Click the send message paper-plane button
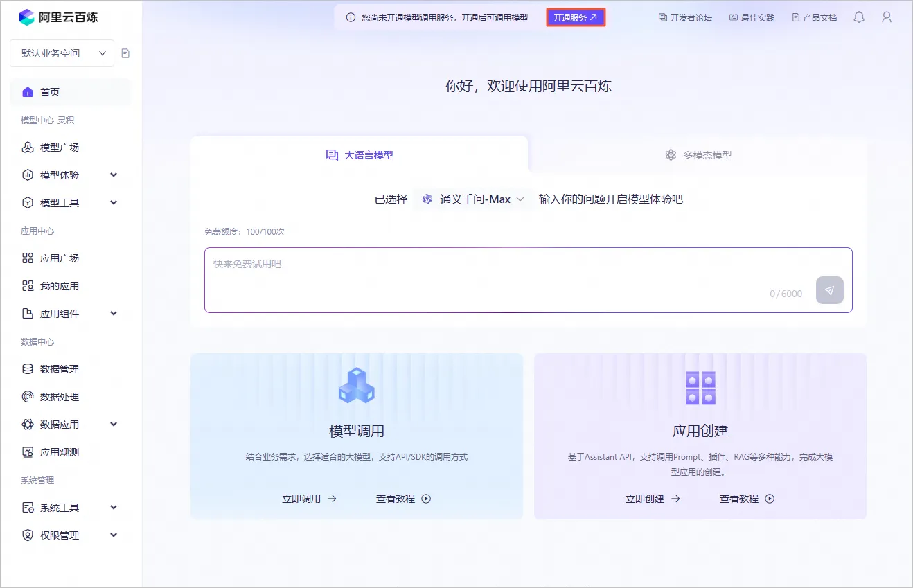This screenshot has height=588, width=913. coord(830,291)
